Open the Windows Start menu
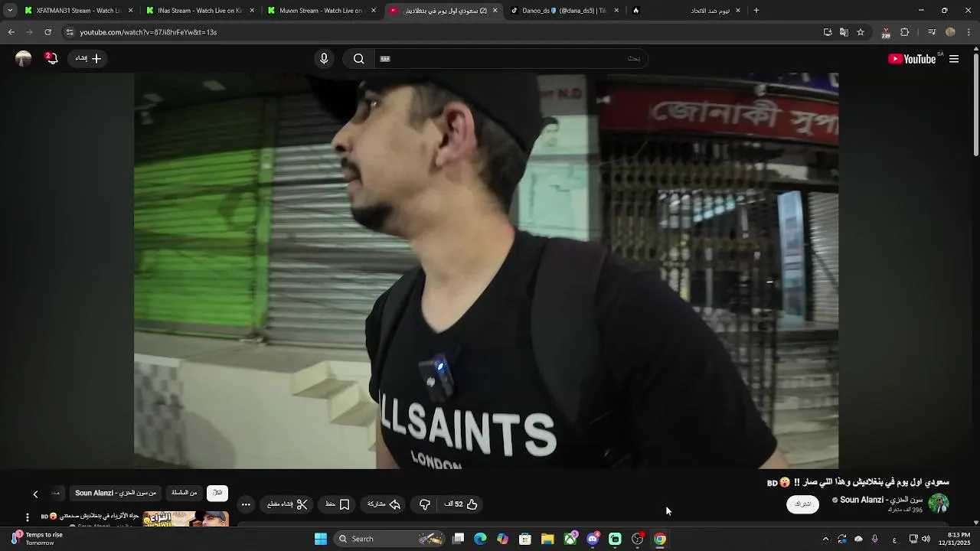The image size is (980, 551). coord(321,539)
